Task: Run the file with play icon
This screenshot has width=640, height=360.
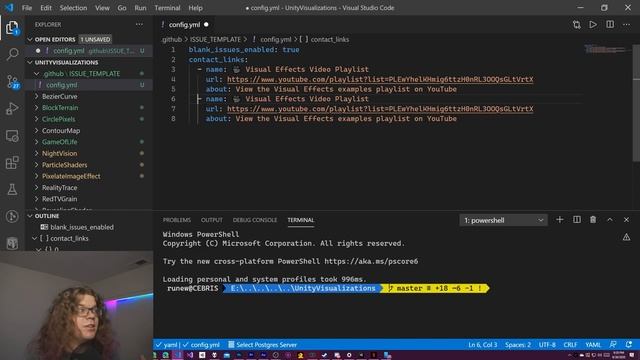Action: click(593, 25)
